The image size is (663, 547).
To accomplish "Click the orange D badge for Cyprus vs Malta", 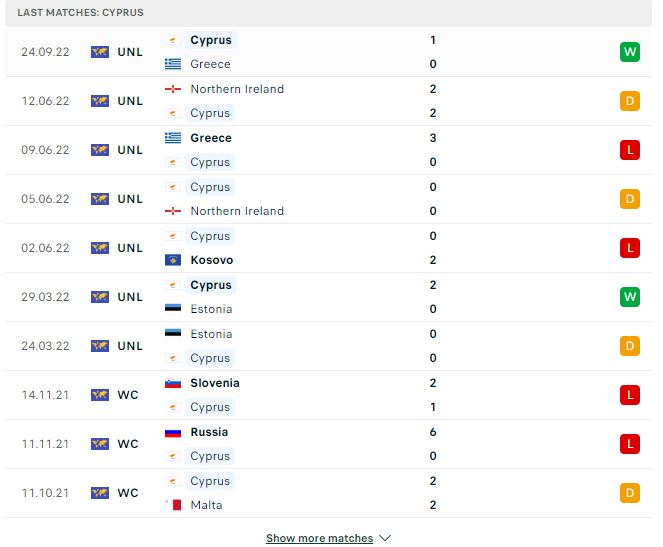I will click(629, 493).
